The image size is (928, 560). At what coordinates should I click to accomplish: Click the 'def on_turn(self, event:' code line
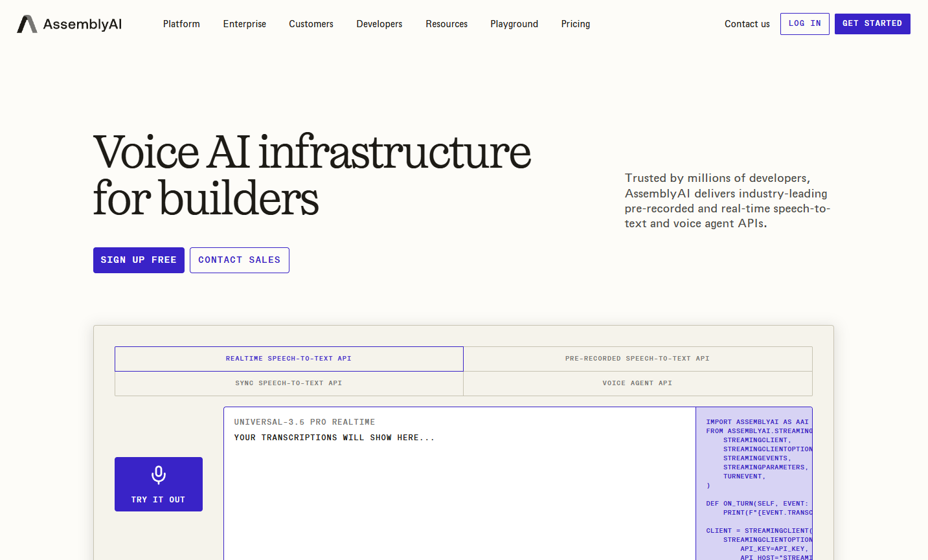click(x=757, y=504)
